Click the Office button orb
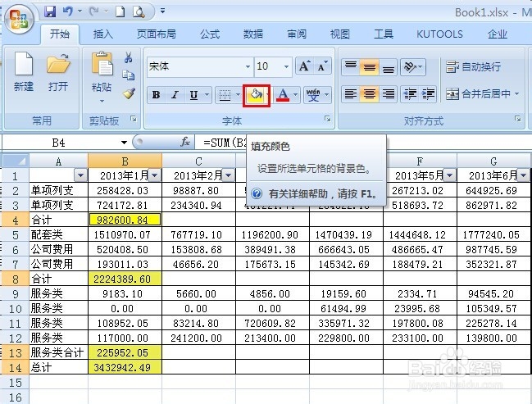This screenshot has height=404, width=532. tap(19, 19)
